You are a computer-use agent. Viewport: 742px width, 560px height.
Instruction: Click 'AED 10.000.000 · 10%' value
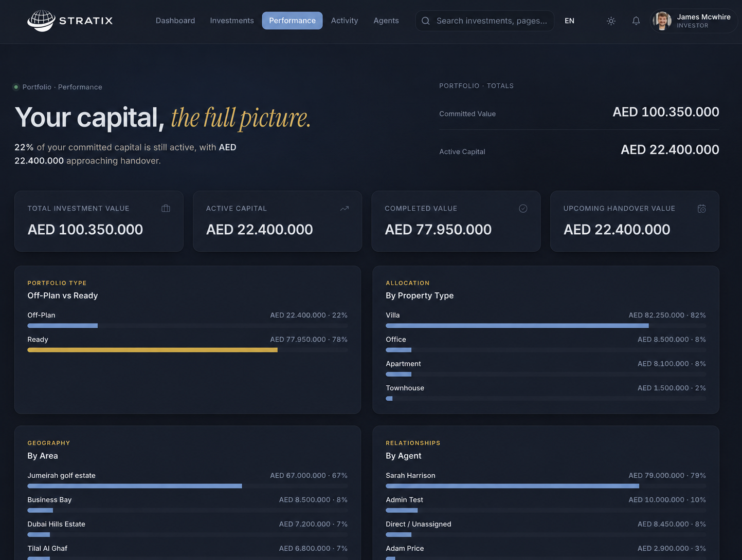click(667, 500)
